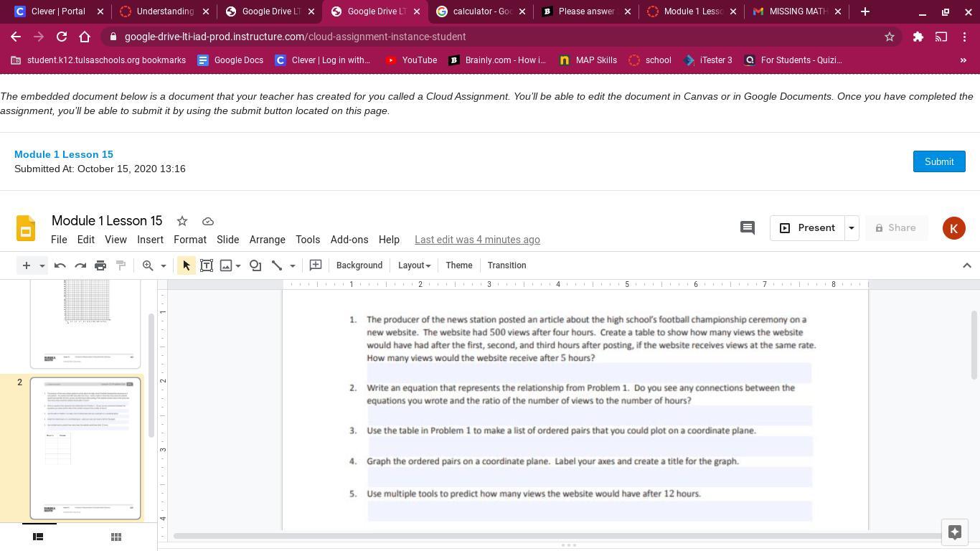Screen dimensions: 980x551
Task: Reload the current page
Action: (x=62, y=37)
